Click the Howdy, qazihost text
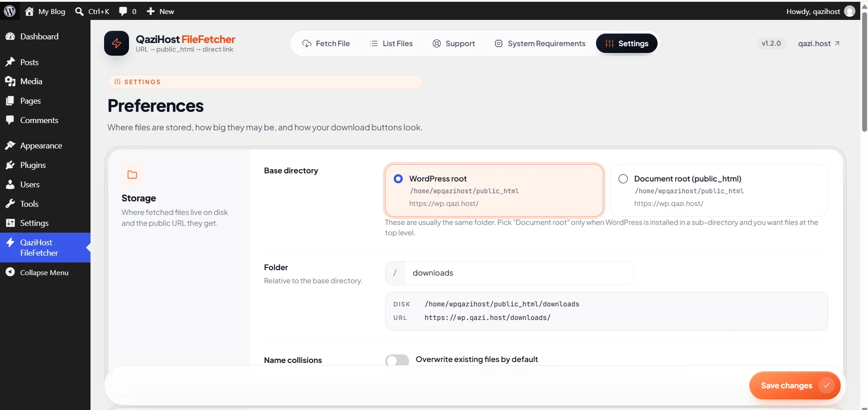868x410 pixels. [x=813, y=11]
